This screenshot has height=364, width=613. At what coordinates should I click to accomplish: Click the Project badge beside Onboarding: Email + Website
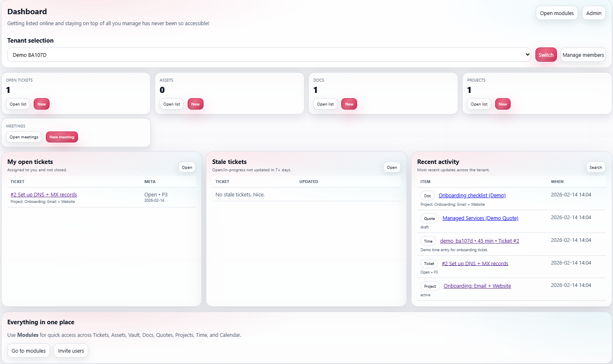tap(429, 286)
